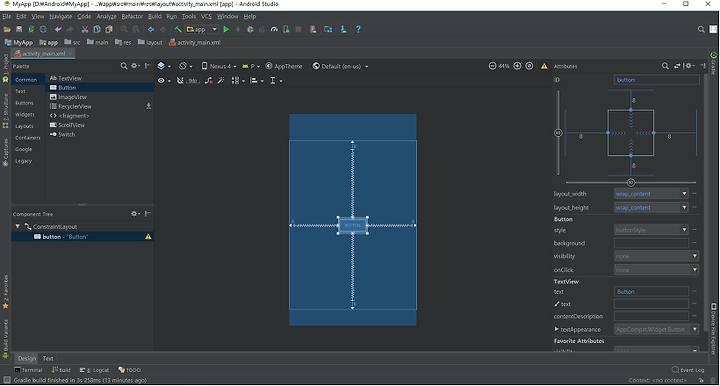Click Clear All Constraints icon
Viewport: 720px width, 386px height.
(208, 81)
